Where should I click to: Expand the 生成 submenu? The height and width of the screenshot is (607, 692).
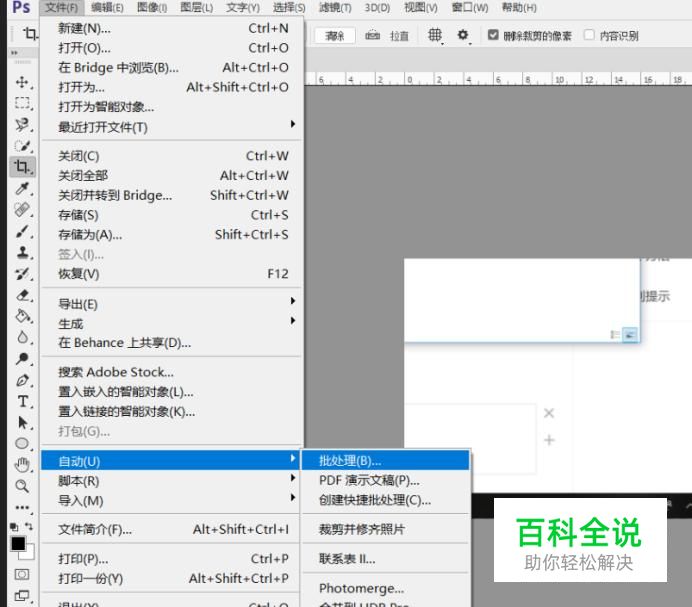172,324
